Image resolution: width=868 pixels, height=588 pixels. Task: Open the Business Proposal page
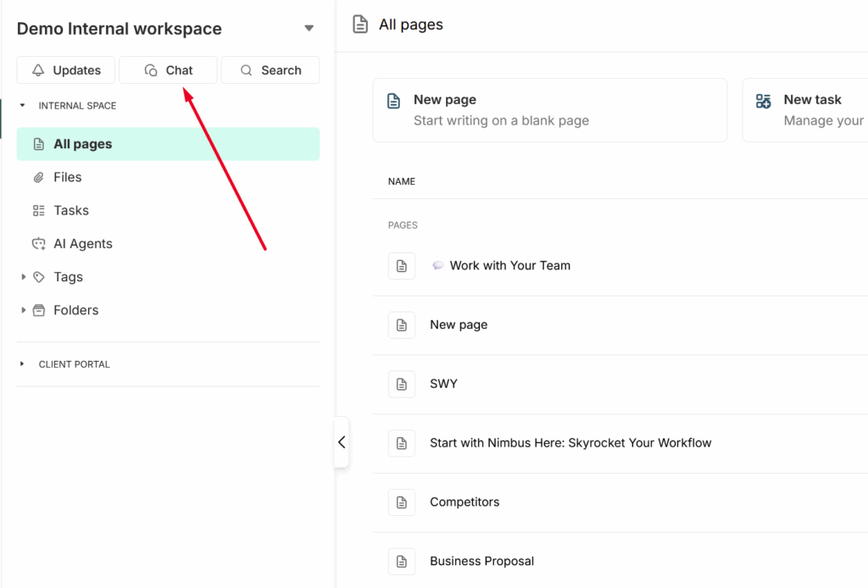tap(481, 561)
